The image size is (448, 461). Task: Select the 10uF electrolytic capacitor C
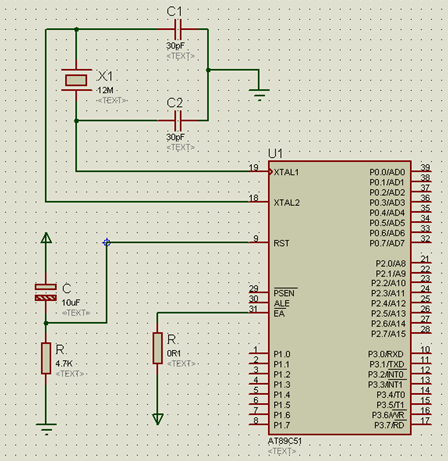tap(46, 292)
